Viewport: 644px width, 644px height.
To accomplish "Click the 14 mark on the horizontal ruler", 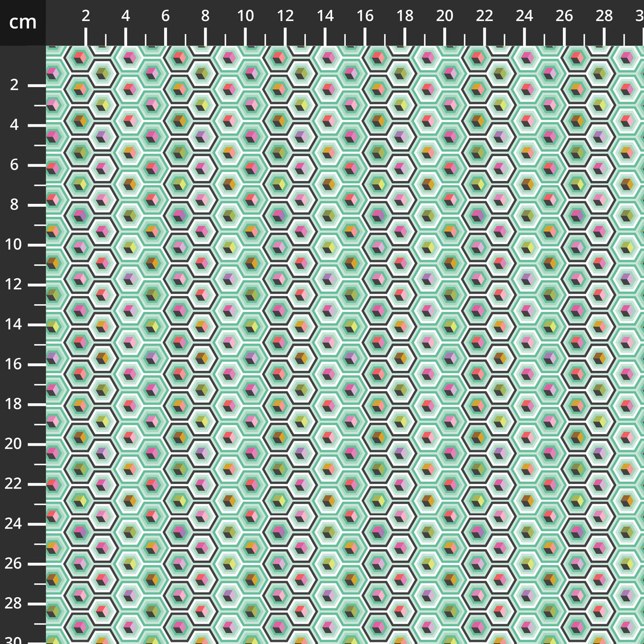I will [325, 38].
